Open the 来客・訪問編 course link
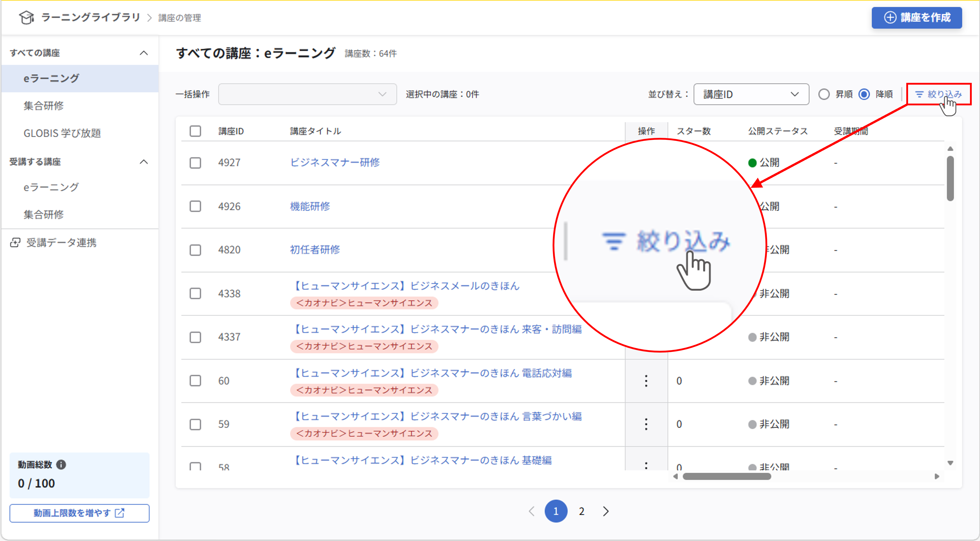 pyautogui.click(x=436, y=329)
